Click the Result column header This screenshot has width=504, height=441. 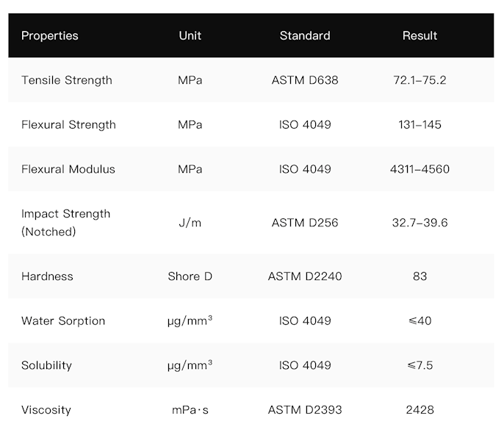pyautogui.click(x=420, y=35)
